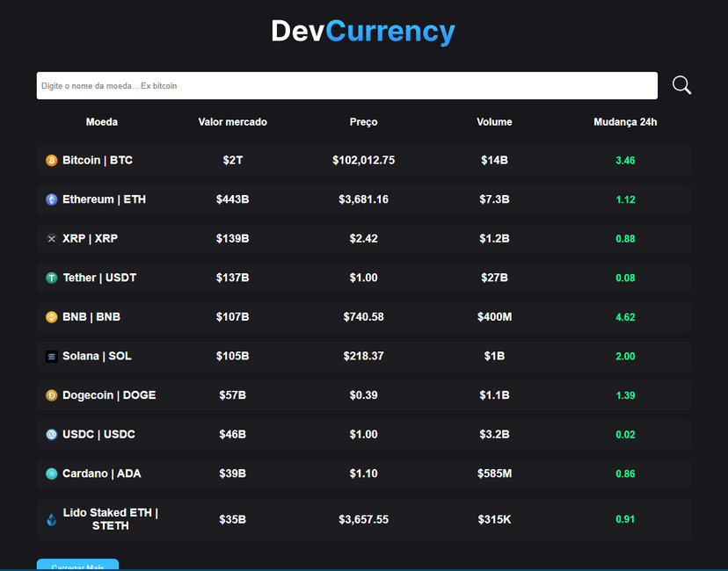Open the USDC | USDC link
The image size is (728, 571).
point(98,434)
